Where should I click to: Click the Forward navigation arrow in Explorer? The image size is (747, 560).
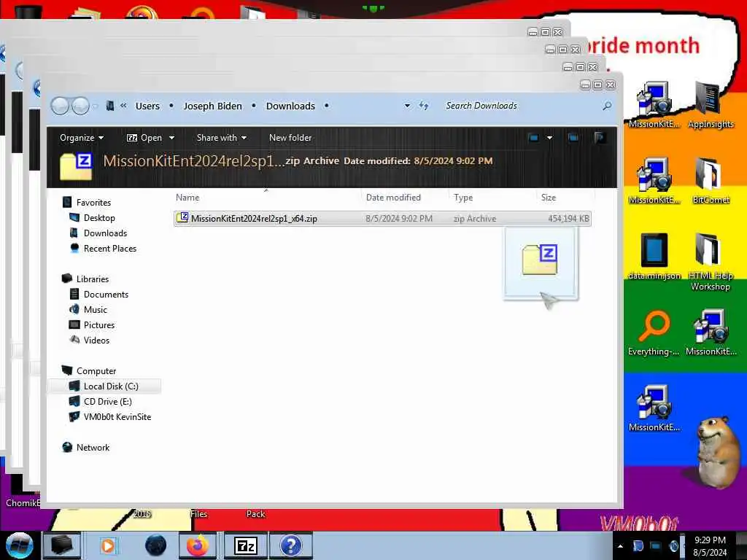[x=80, y=106]
